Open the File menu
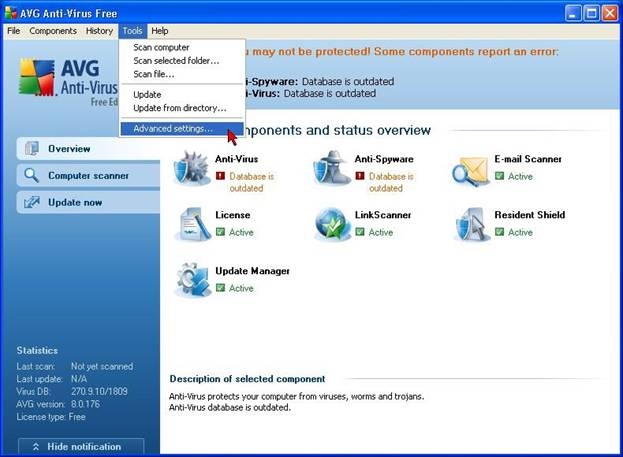The height and width of the screenshot is (457, 623). pyautogui.click(x=14, y=31)
